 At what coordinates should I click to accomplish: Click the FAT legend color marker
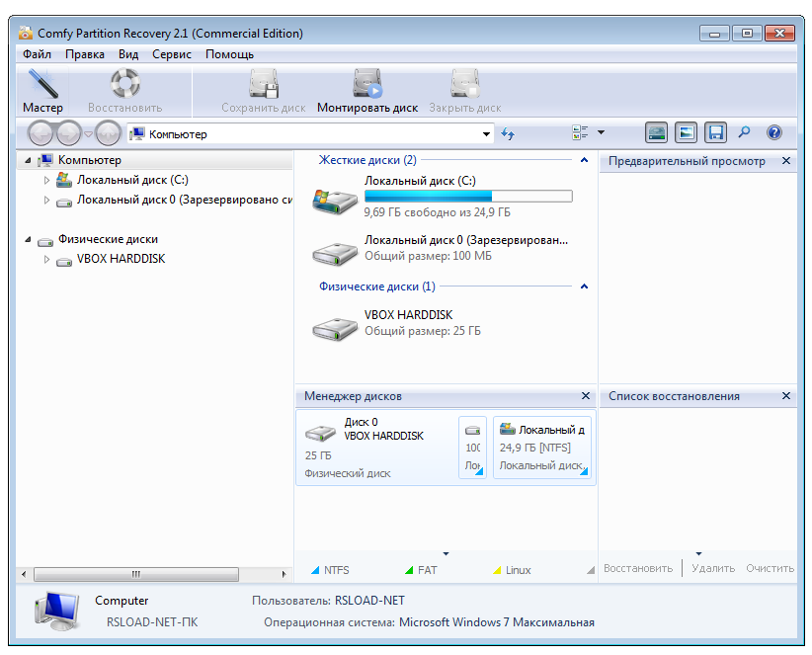409,570
